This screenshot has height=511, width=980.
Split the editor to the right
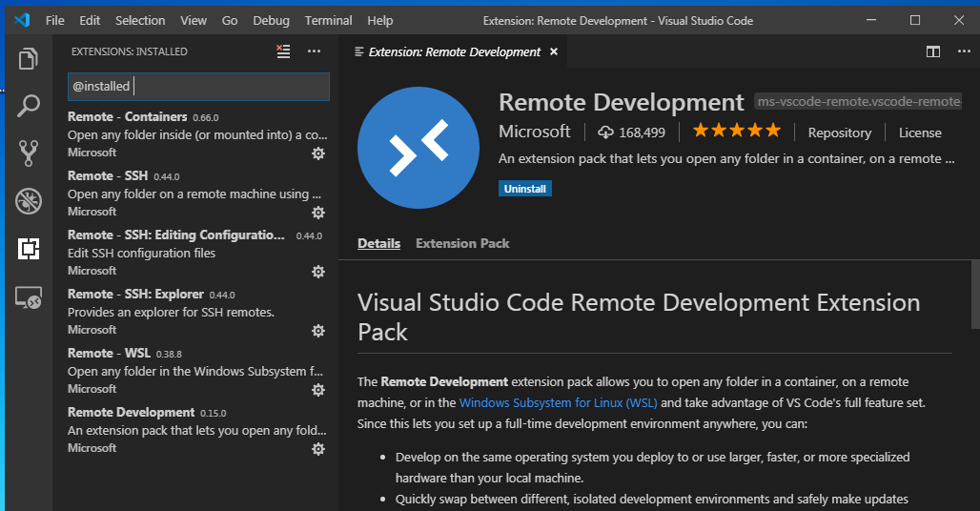tap(933, 51)
